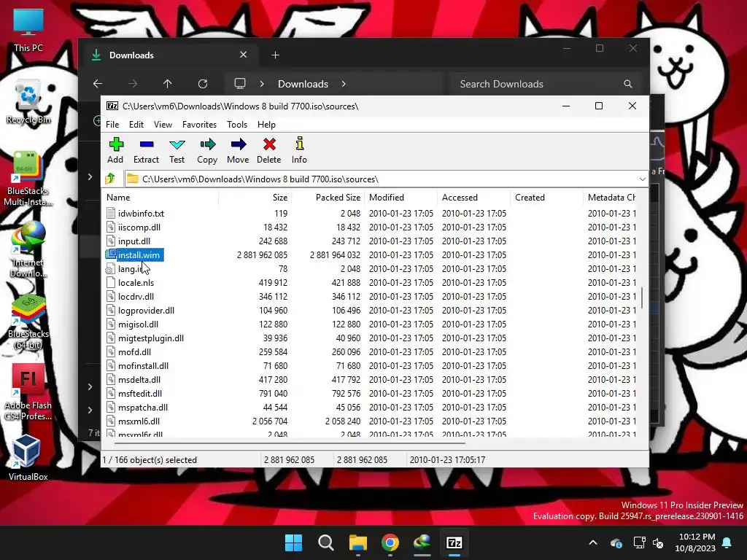Image resolution: width=747 pixels, height=560 pixels.
Task: Click the red Delete toolbar icon
Action: pyautogui.click(x=268, y=150)
